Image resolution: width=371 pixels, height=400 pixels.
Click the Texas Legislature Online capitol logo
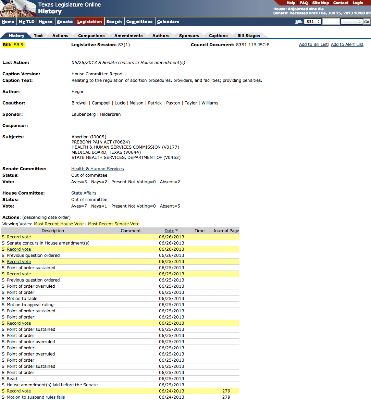[x=18, y=8]
